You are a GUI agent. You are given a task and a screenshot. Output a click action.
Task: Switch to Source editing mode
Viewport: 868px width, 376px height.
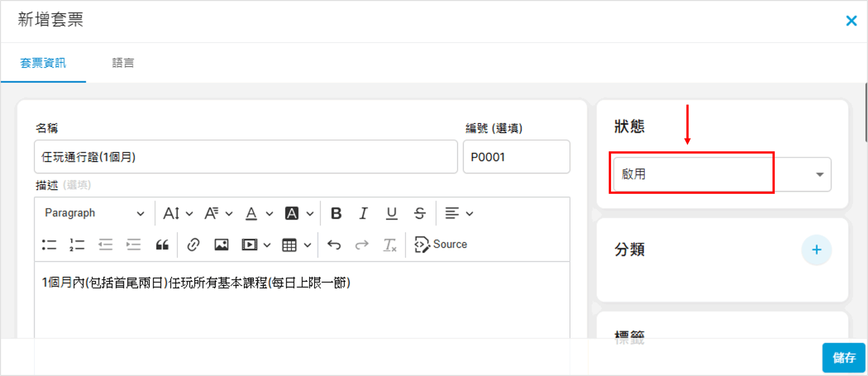coord(441,245)
